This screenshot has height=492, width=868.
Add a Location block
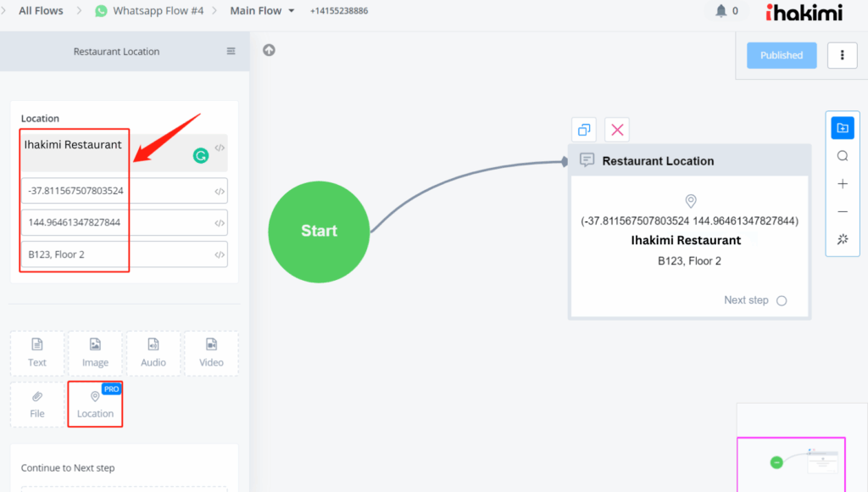pyautogui.click(x=95, y=405)
